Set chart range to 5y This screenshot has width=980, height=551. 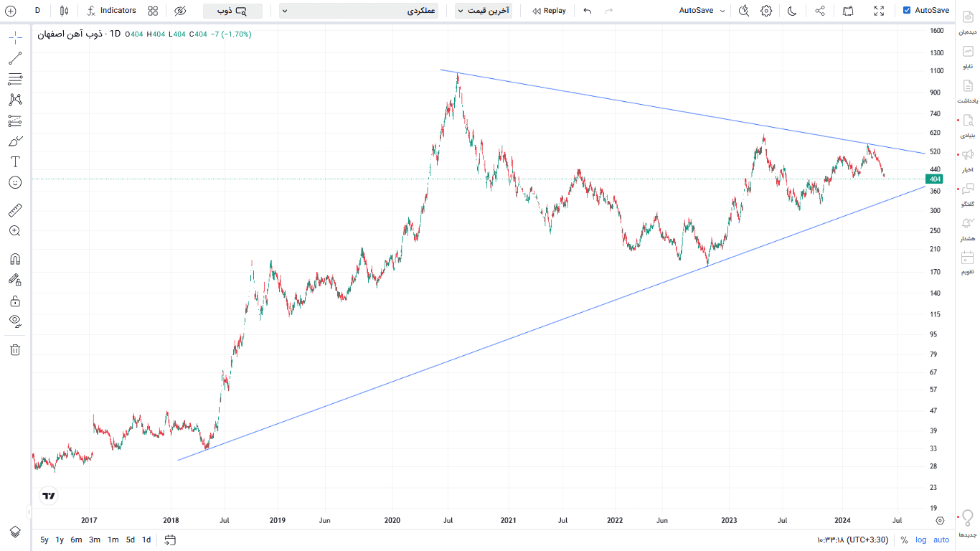pos(44,540)
